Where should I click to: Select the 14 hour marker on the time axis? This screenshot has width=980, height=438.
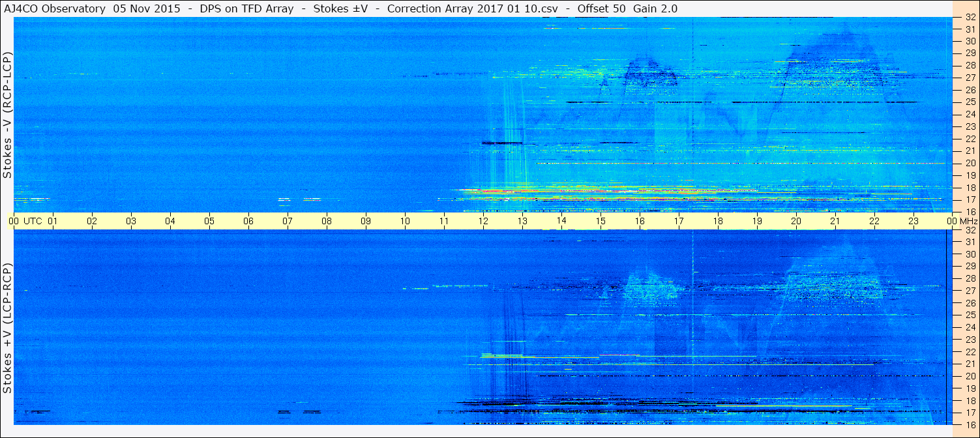point(561,221)
